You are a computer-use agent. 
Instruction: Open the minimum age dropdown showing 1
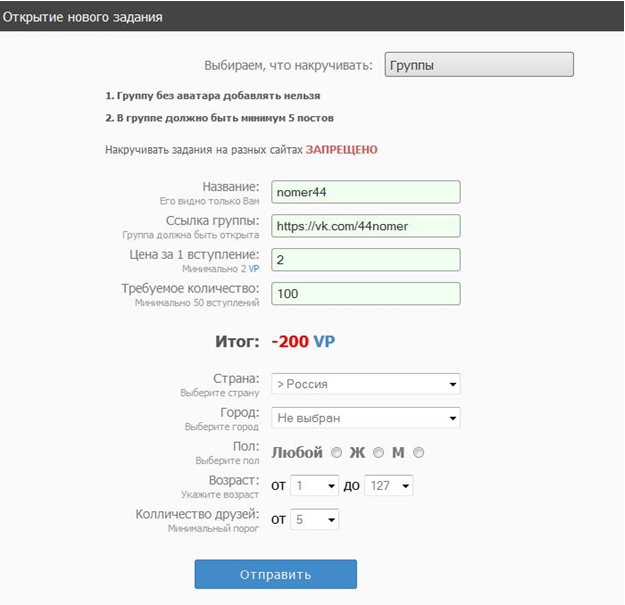click(314, 485)
